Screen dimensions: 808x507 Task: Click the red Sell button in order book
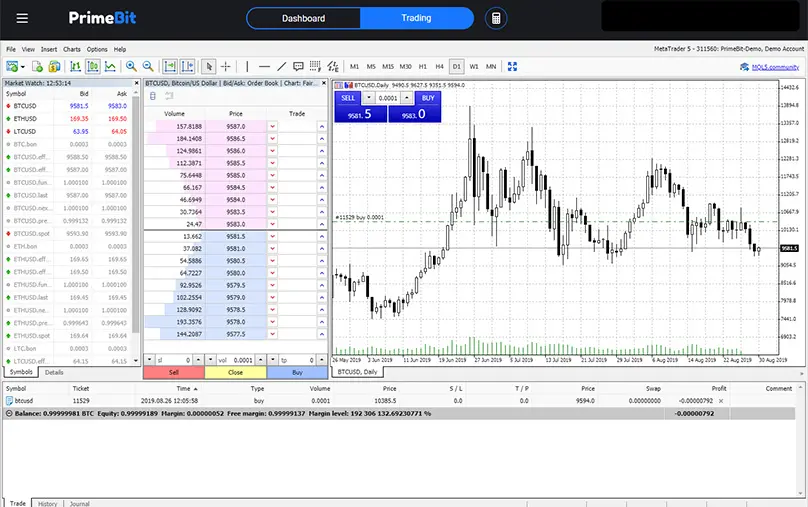174,372
